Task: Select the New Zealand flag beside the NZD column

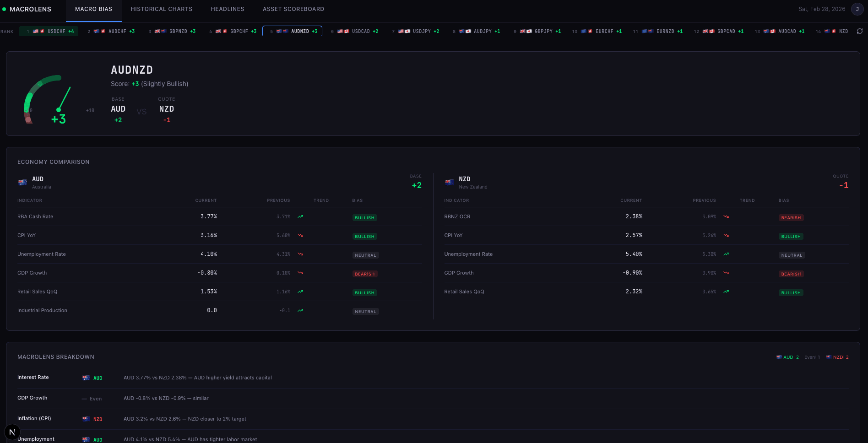Action: coord(449,182)
